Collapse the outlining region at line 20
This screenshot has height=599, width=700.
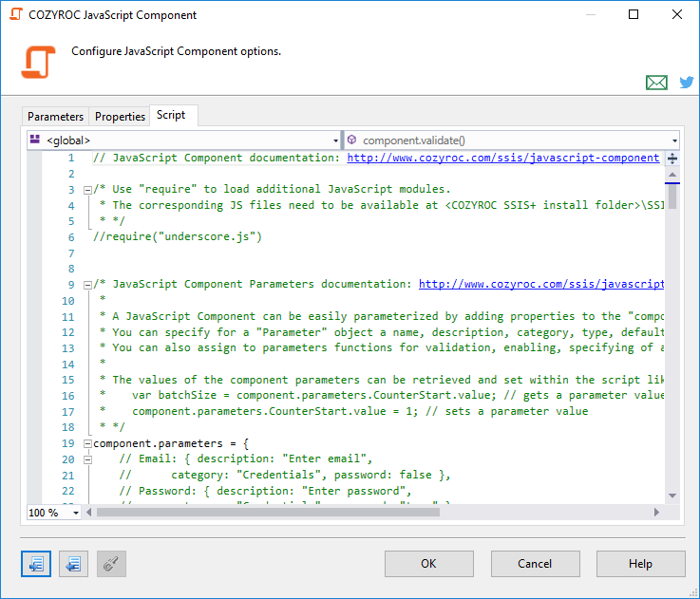tap(88, 459)
